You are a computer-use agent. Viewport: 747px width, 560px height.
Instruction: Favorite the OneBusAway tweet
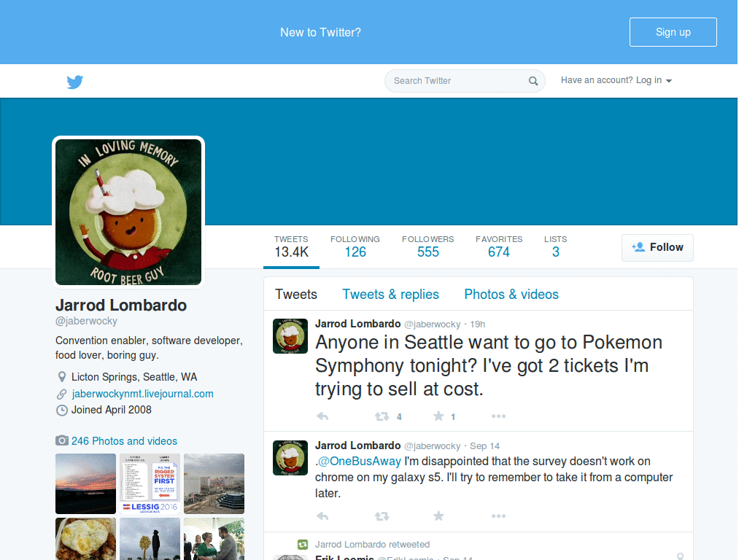[438, 516]
